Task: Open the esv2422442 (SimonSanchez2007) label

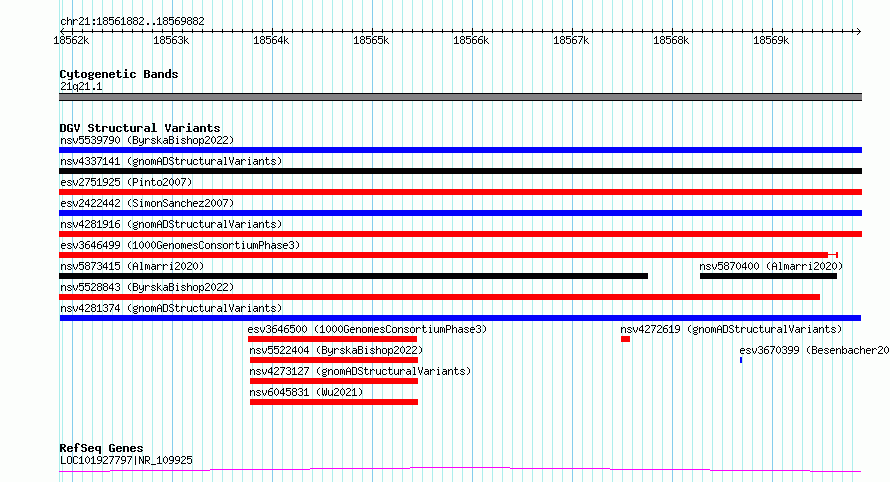Action: [147, 203]
